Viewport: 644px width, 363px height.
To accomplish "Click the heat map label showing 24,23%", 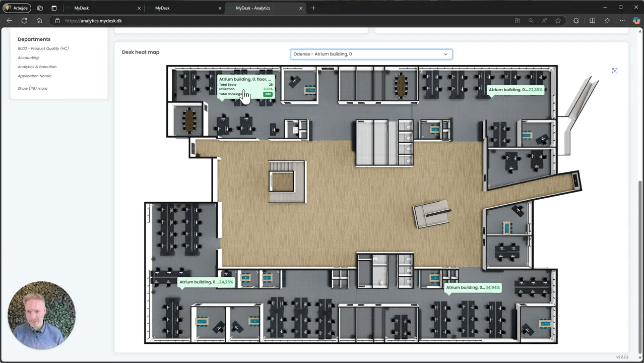I will (x=206, y=282).
